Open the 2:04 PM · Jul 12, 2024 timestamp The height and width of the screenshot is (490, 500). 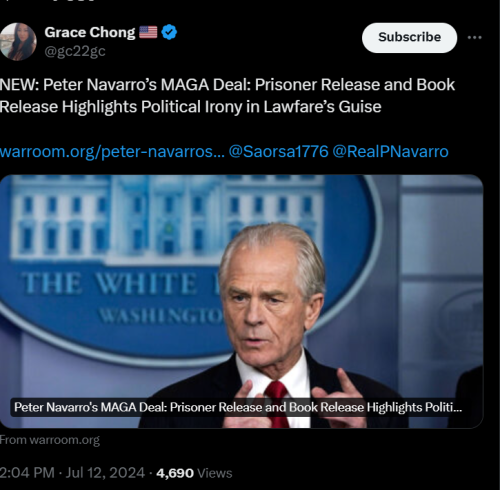tap(72, 473)
